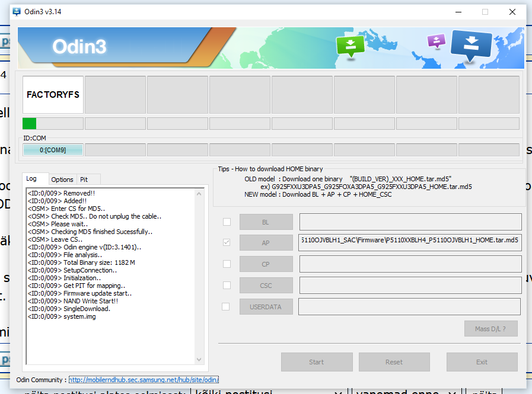Click the Start button
The height and width of the screenshot is (394, 532).
tap(317, 362)
